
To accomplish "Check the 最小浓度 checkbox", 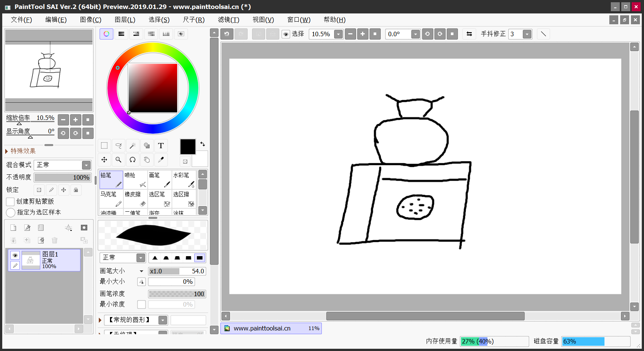I will [x=141, y=305].
